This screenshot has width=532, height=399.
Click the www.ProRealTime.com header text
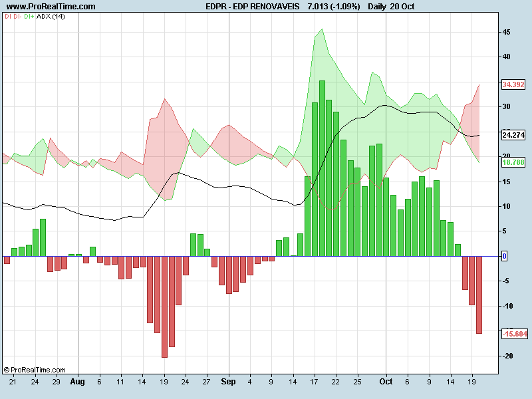[x=51, y=7]
